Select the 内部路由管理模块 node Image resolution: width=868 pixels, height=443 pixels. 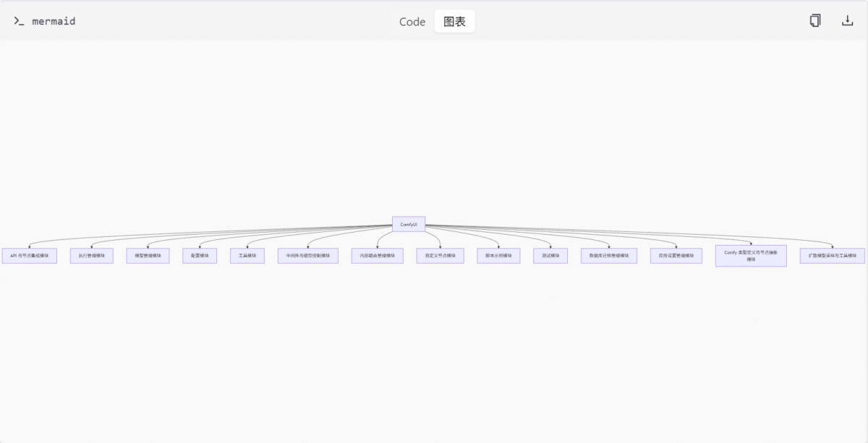point(378,256)
